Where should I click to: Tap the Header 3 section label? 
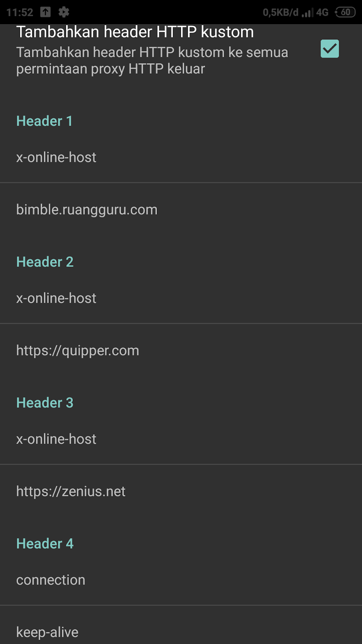pos(45,403)
